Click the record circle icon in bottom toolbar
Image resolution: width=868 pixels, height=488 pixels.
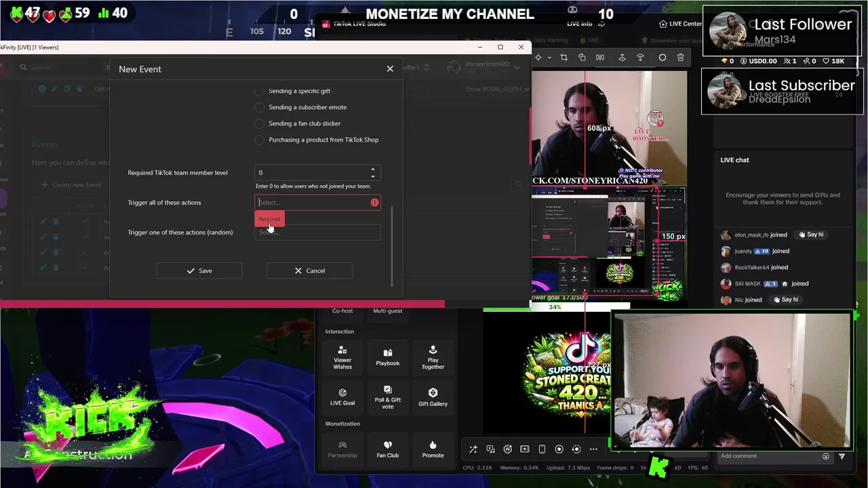click(559, 449)
